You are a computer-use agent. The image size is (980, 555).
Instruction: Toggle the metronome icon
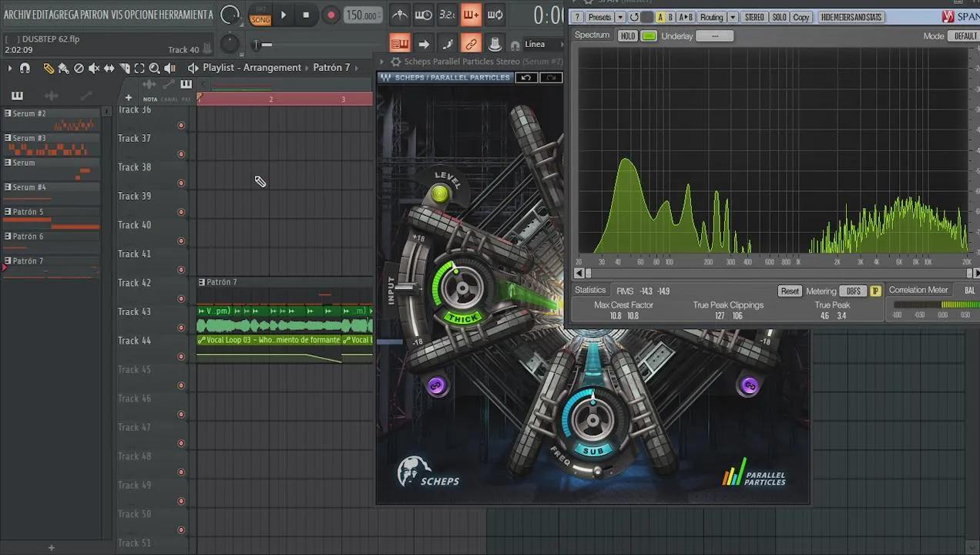pos(399,15)
